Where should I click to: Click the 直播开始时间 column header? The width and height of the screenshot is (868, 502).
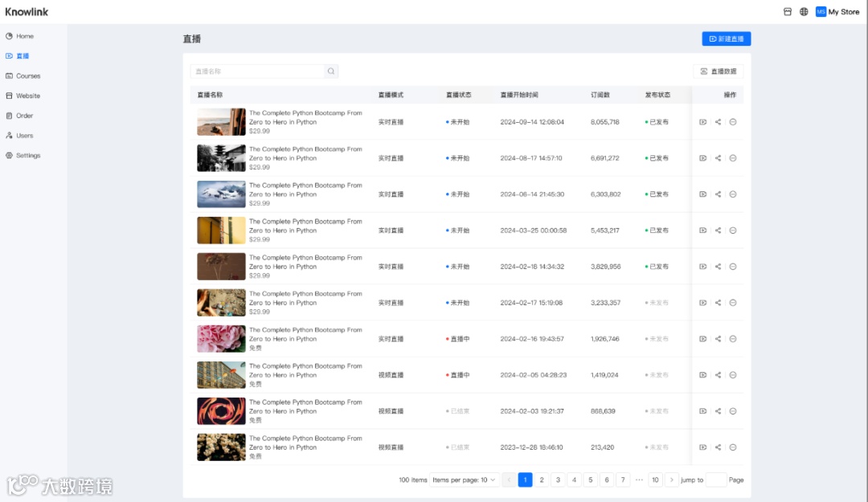click(x=519, y=96)
